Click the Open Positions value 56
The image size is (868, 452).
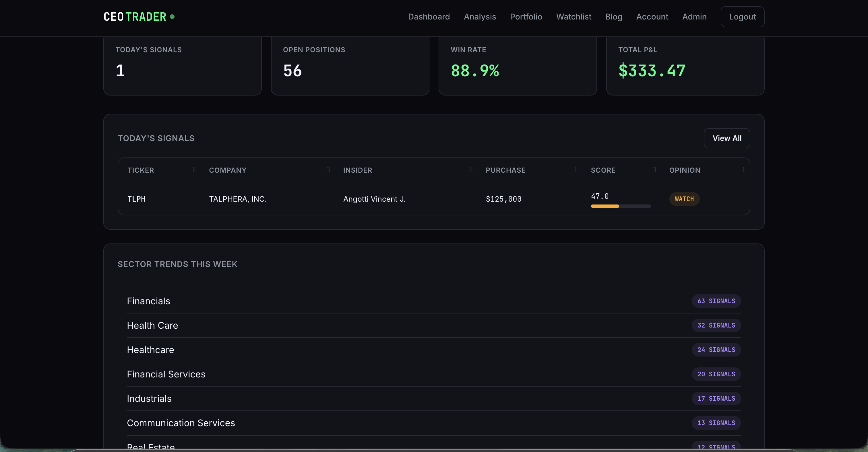[292, 70]
